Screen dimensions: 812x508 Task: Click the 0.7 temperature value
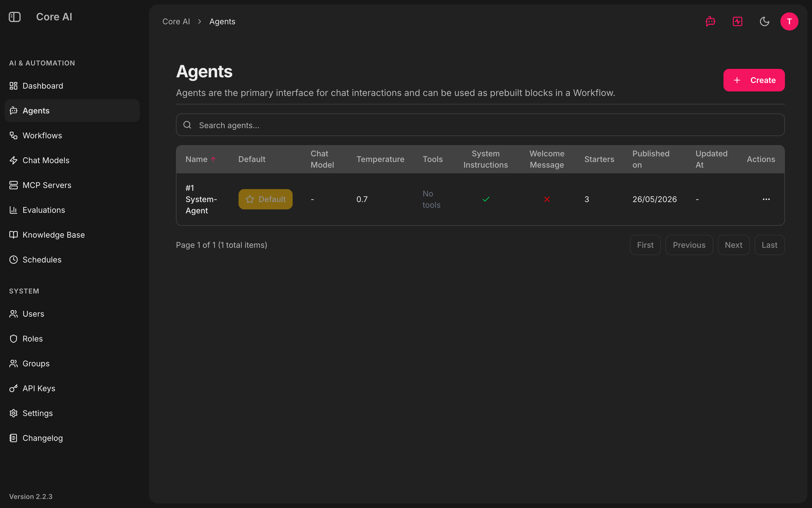tap(362, 199)
